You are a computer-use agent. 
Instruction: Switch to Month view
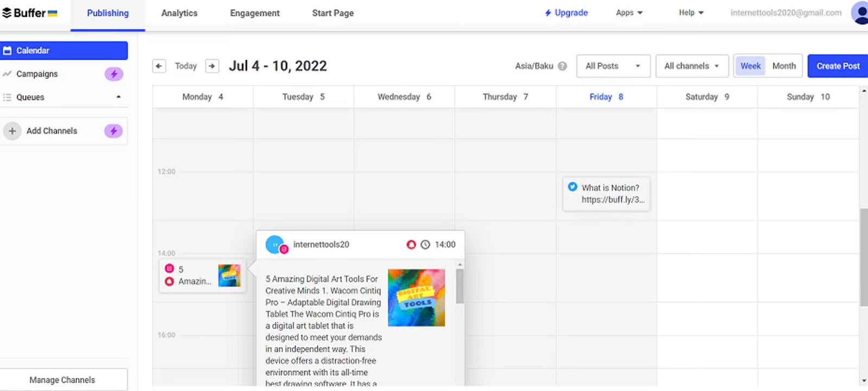pyautogui.click(x=784, y=66)
